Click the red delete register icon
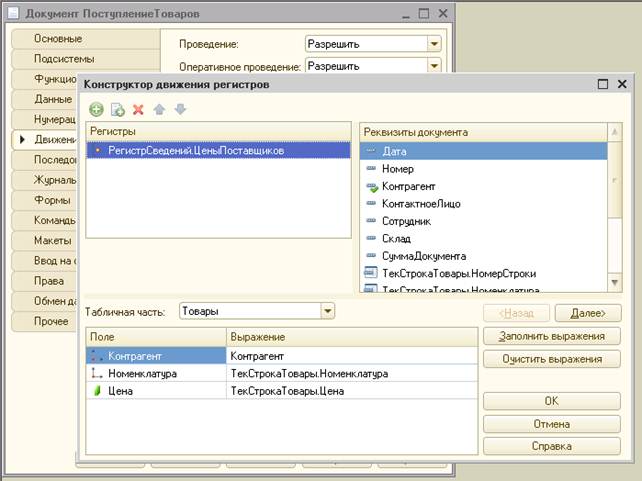This screenshot has width=642, height=481. [138, 109]
